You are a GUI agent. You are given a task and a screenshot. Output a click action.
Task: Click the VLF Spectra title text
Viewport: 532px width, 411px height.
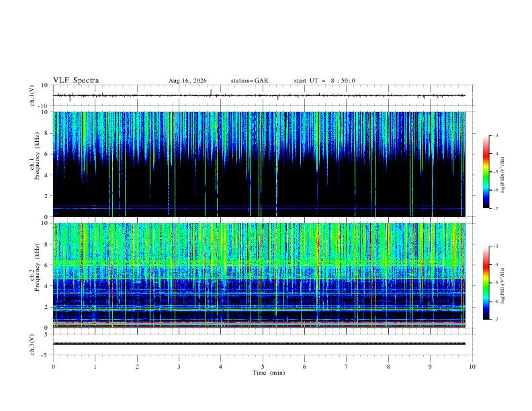click(76, 81)
